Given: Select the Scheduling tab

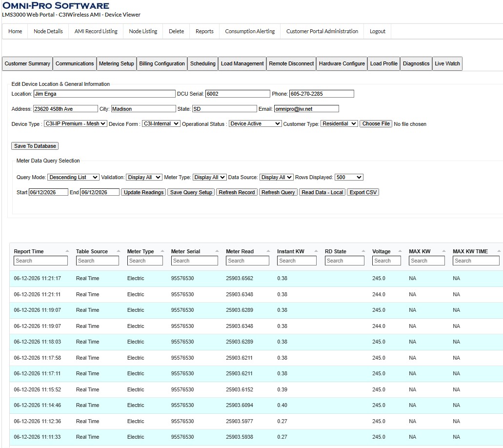Looking at the screenshot, I should coord(203,63).
